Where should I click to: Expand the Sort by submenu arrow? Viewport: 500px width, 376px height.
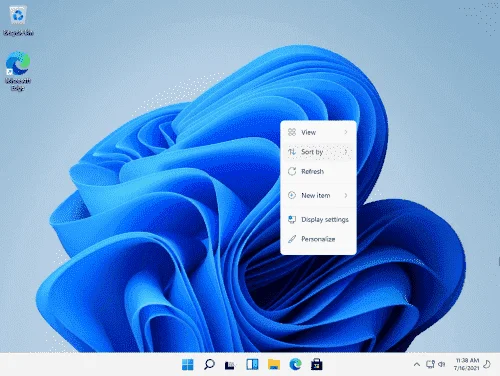pyautogui.click(x=346, y=152)
